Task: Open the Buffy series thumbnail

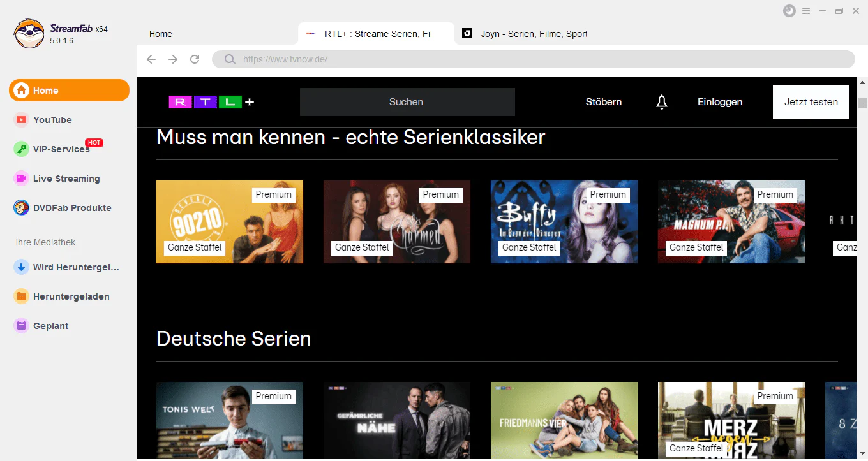Action: 564,222
